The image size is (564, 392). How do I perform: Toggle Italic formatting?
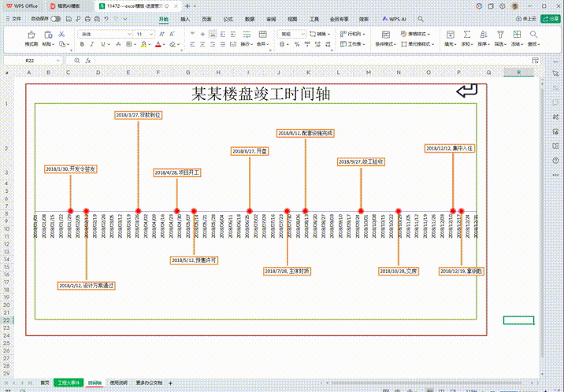click(x=92, y=44)
